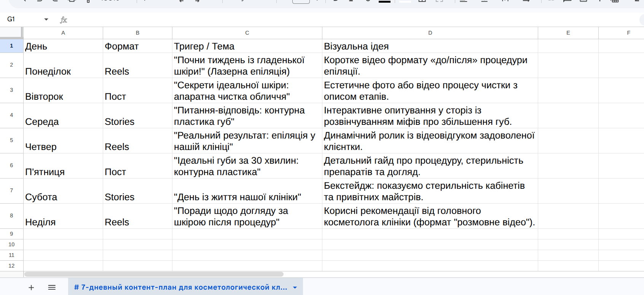Select the 'День із життя нашої клініки' cell
The height and width of the screenshot is (295, 644).
coord(247,191)
